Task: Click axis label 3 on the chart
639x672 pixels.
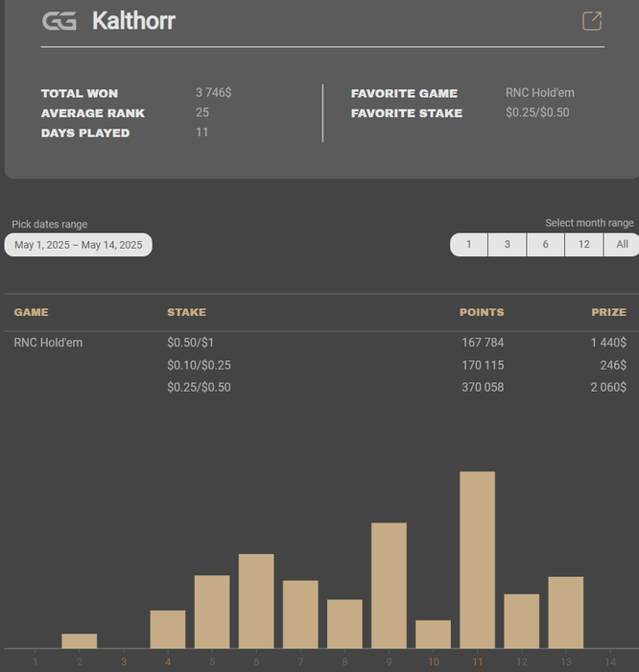Action: tap(124, 661)
